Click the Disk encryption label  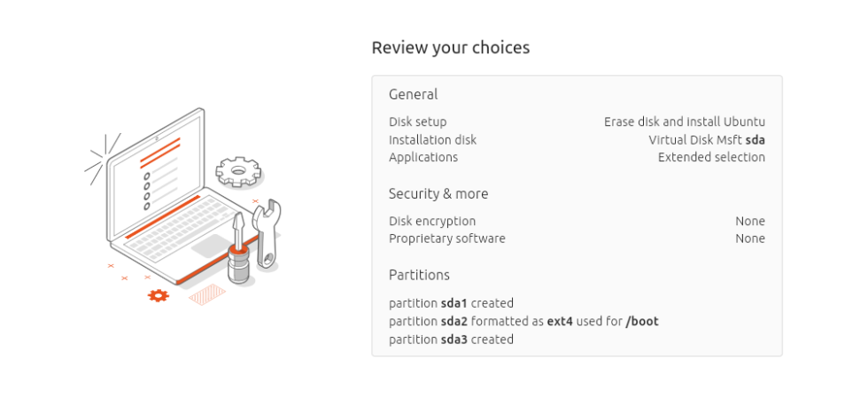tap(432, 222)
